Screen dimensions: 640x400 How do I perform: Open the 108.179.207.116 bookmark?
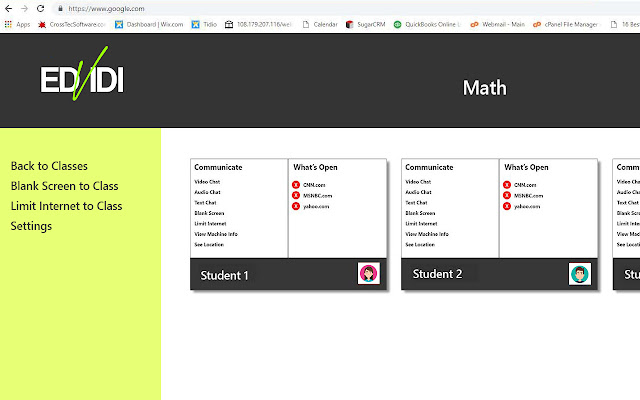point(258,24)
